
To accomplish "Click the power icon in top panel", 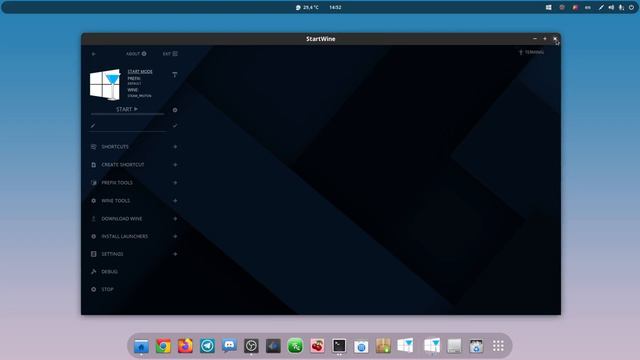I will [x=631, y=7].
